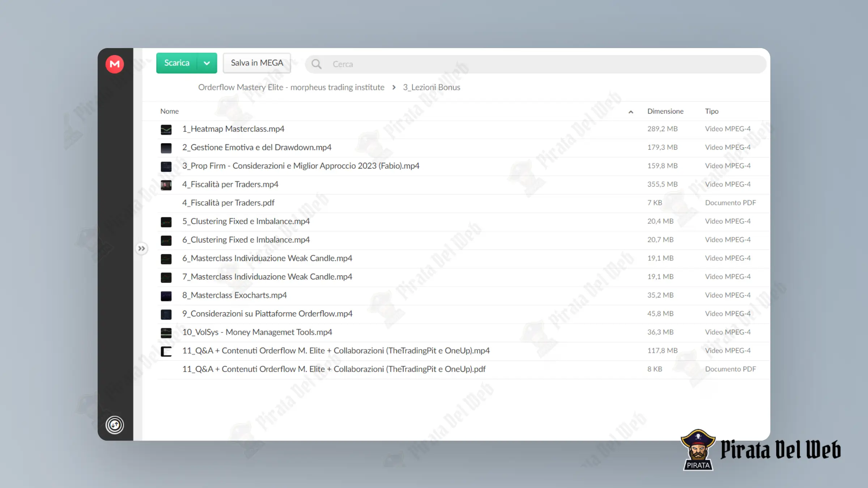Click the 11_Q&A mp4 file thumbnail

point(166,351)
